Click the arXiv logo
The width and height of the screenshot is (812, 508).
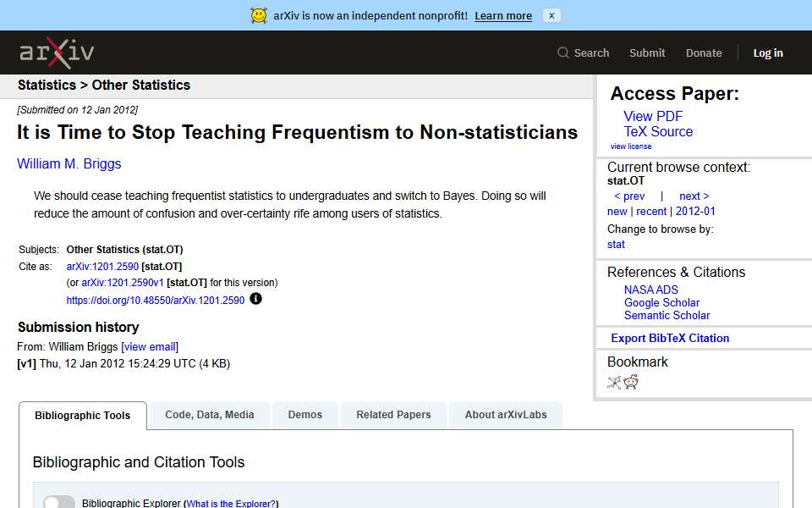pyautogui.click(x=57, y=52)
